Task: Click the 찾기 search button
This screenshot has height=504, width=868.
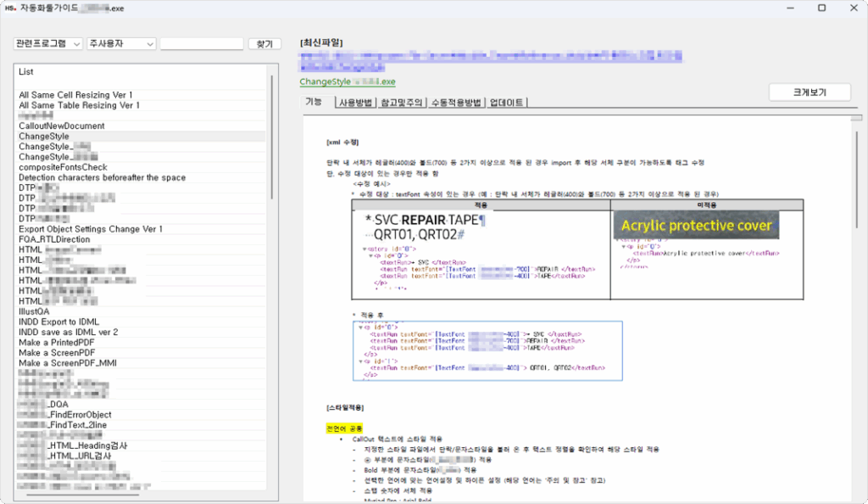Action: tap(264, 43)
